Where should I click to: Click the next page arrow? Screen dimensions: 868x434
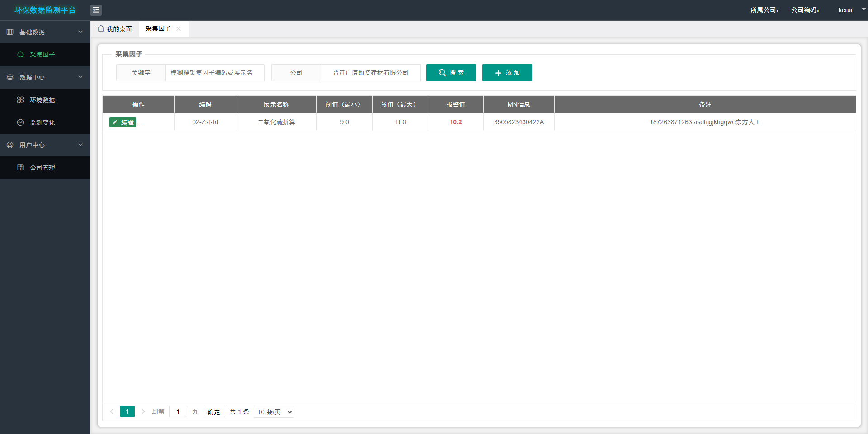pyautogui.click(x=143, y=411)
